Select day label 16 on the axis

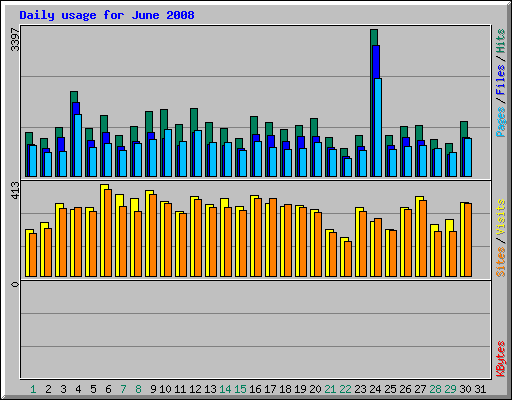point(255,389)
